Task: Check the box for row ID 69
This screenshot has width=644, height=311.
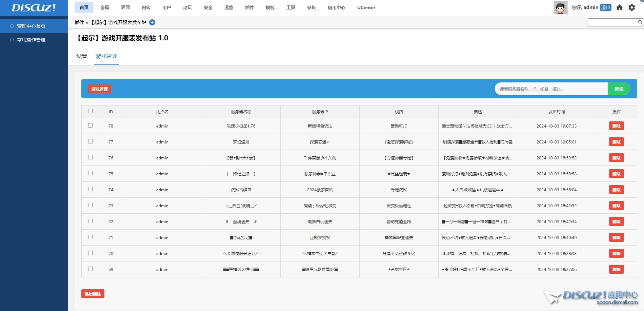Action: [90, 269]
